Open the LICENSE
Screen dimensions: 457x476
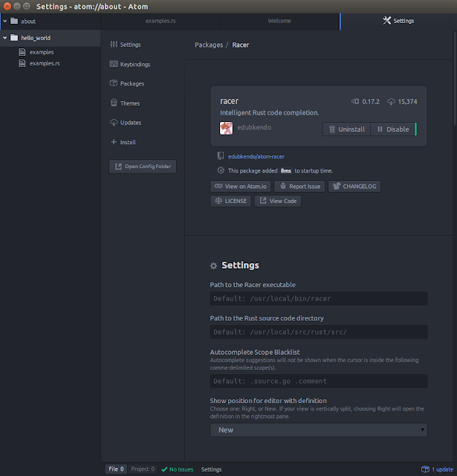point(231,201)
